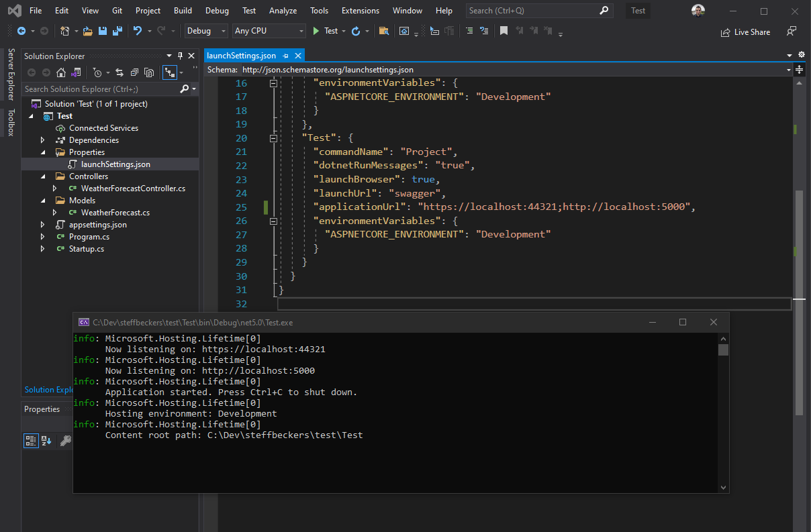Viewport: 811px width, 532px height.
Task: Click the search magnifier in Solution Explorer
Action: point(185,89)
